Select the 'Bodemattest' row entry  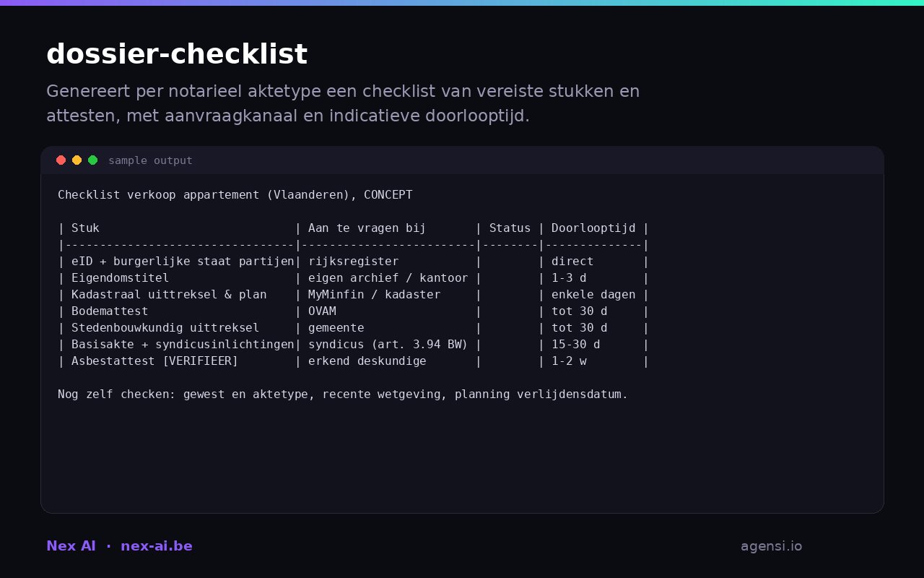[x=110, y=311]
